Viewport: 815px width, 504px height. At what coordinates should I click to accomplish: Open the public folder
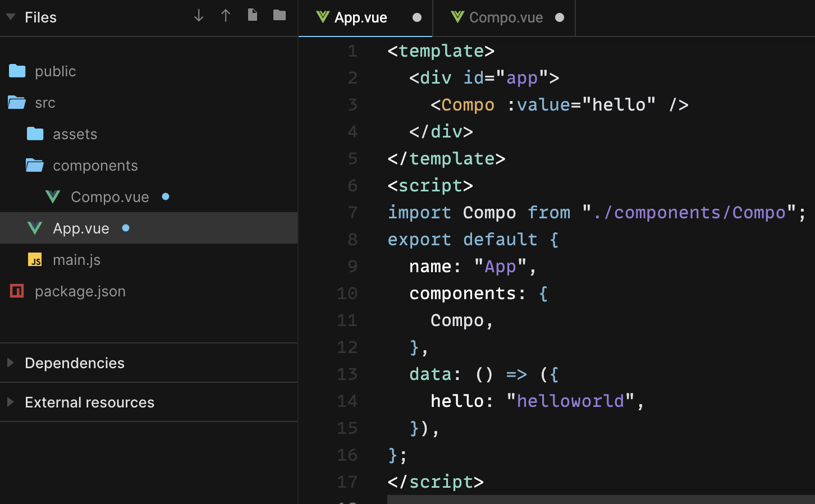tap(149, 71)
